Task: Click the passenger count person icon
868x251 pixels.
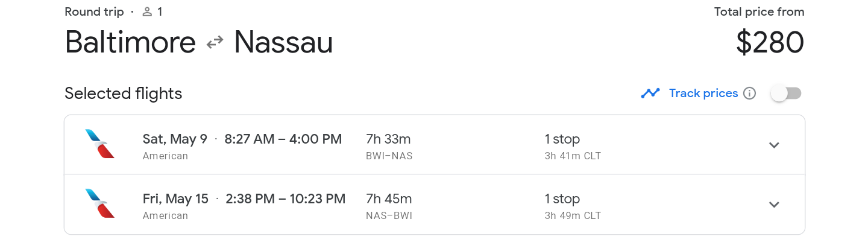Action: pyautogui.click(x=147, y=12)
